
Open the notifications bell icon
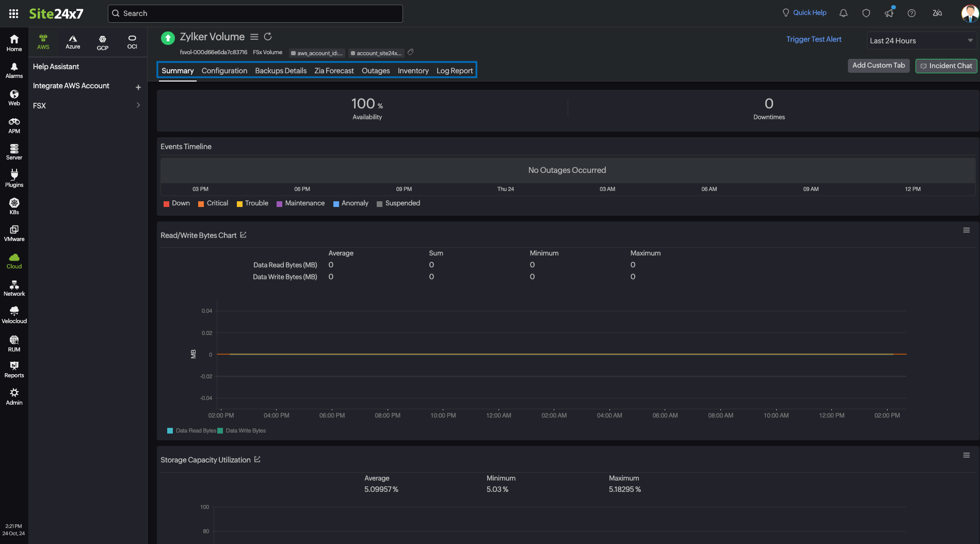click(x=843, y=13)
